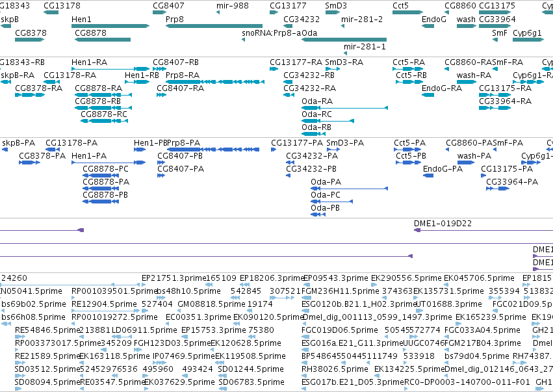Select the CG8878-PB protein feature

pyautogui.click(x=101, y=202)
